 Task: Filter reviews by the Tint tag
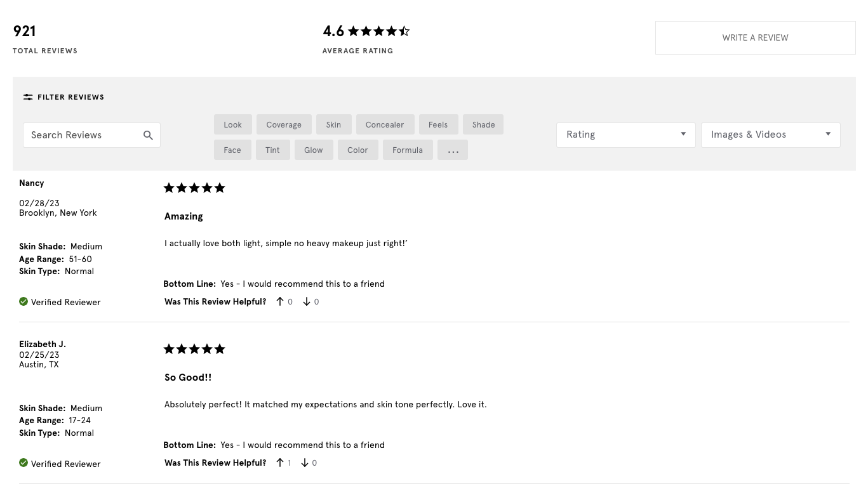coord(272,150)
